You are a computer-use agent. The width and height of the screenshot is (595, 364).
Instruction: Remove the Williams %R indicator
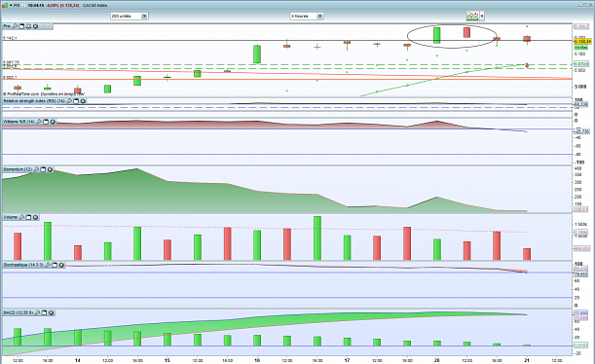coord(53,122)
